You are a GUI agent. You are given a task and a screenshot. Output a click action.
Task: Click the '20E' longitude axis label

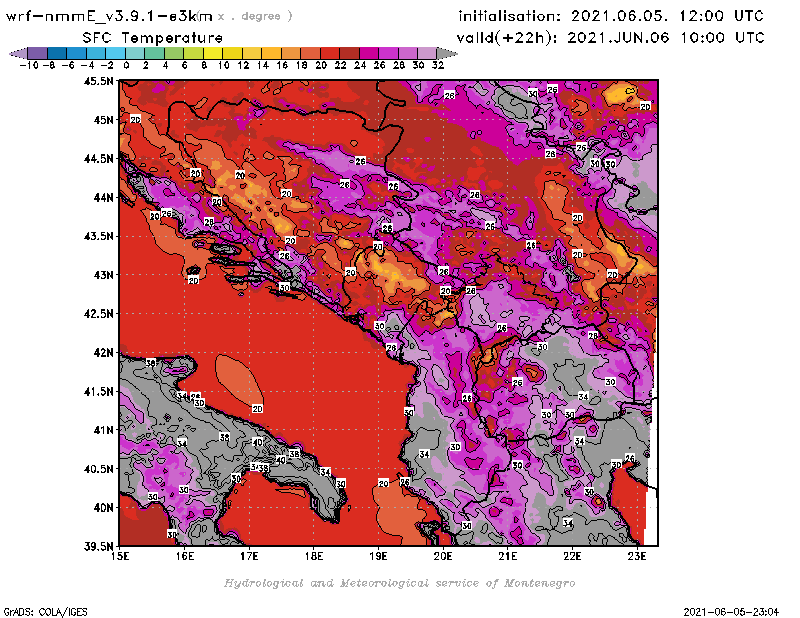pyautogui.click(x=443, y=556)
